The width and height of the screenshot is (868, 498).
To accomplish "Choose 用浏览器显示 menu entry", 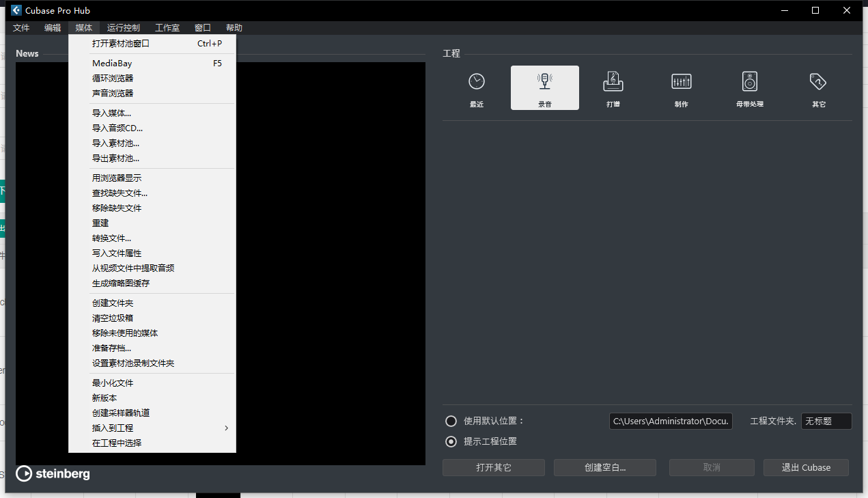I will point(152,178).
